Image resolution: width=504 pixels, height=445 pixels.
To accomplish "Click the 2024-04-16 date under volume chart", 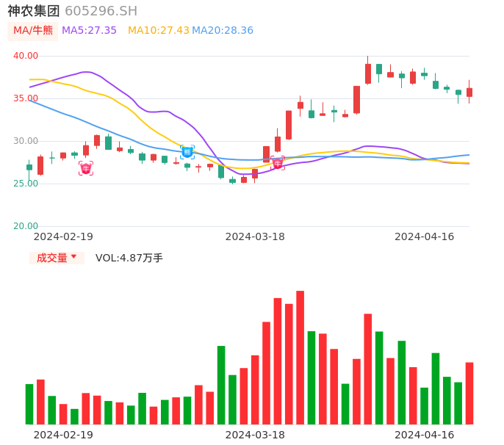I will (x=424, y=435).
